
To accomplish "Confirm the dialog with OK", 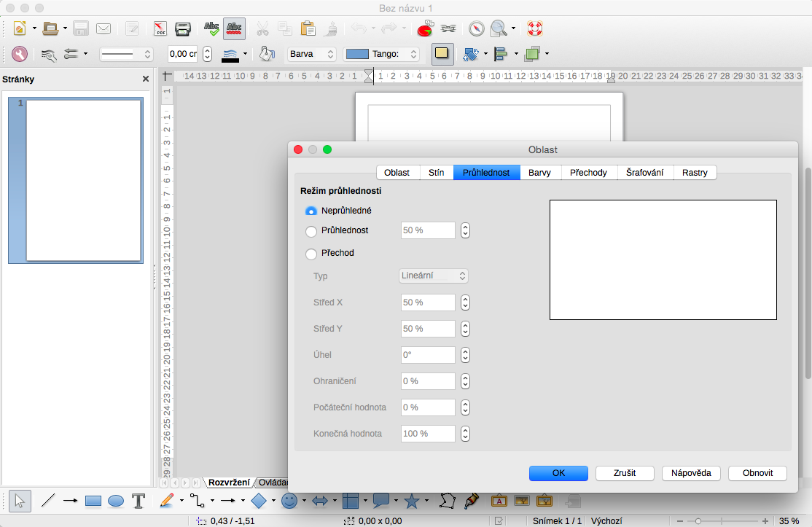I will 558,473.
